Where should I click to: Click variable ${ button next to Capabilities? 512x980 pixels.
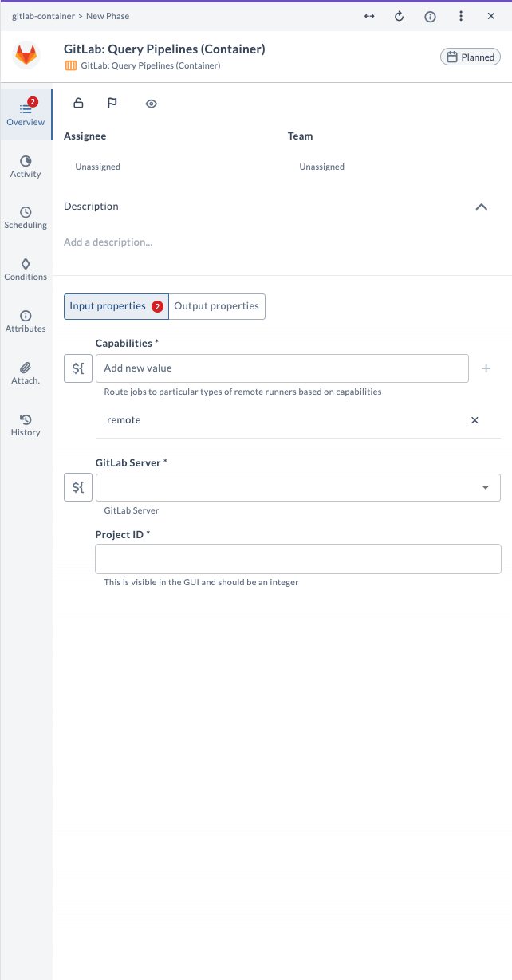pyautogui.click(x=78, y=368)
